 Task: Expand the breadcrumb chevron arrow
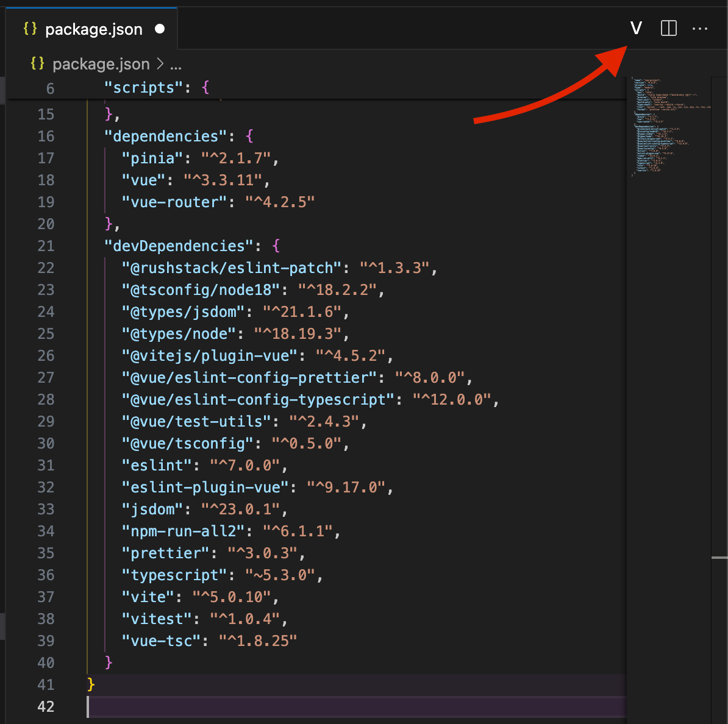point(160,63)
